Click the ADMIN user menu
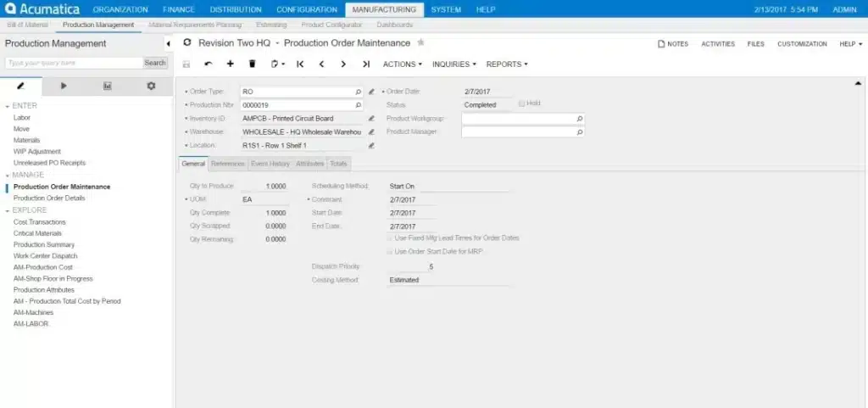The image size is (868, 408). coord(844,9)
